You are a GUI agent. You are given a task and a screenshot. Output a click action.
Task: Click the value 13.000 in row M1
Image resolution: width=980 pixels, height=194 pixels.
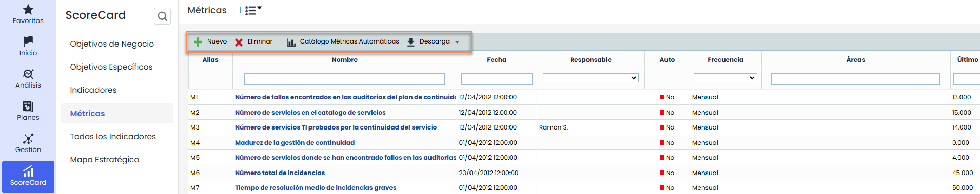pyautogui.click(x=962, y=97)
